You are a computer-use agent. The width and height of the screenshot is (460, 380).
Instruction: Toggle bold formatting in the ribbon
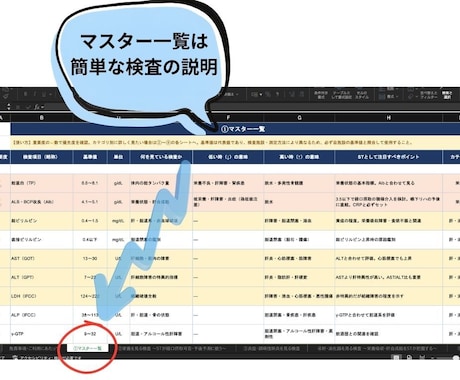26,94
